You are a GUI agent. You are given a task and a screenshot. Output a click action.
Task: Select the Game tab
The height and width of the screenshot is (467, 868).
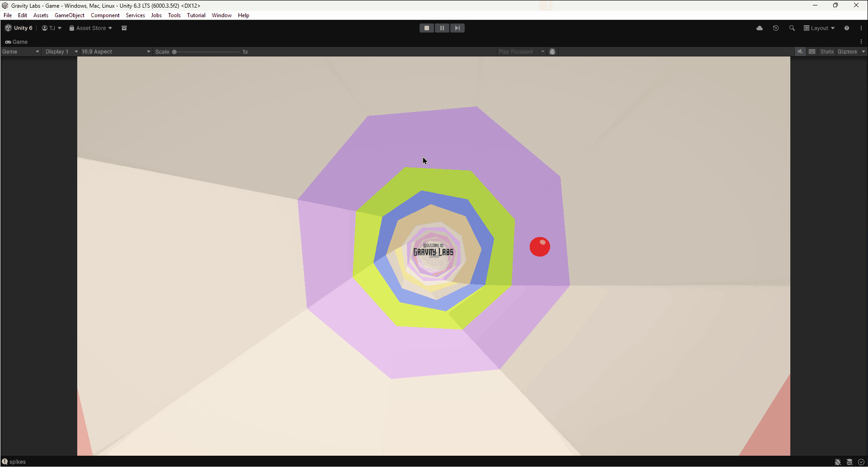(x=17, y=42)
